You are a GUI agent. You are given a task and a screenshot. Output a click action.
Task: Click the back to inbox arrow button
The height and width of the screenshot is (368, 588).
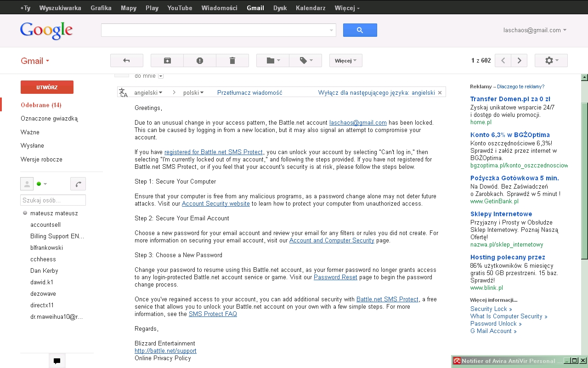[126, 61]
